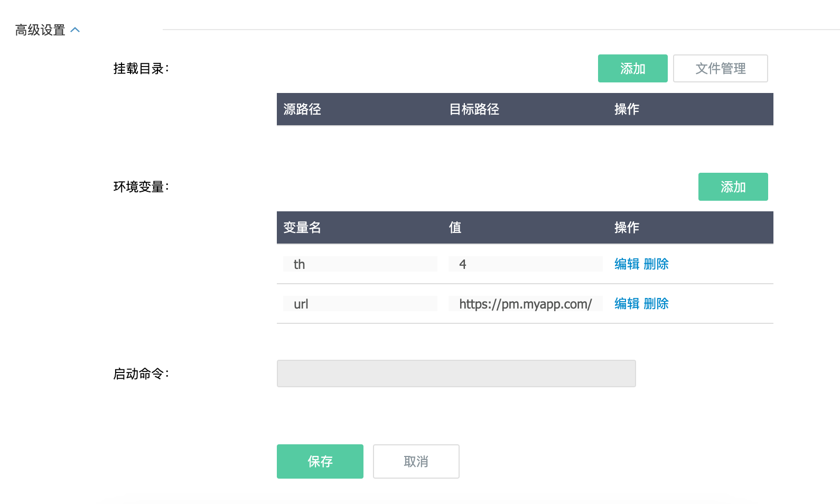The width and height of the screenshot is (840, 504).
Task: Open 文件管理 file manager
Action: tap(720, 69)
